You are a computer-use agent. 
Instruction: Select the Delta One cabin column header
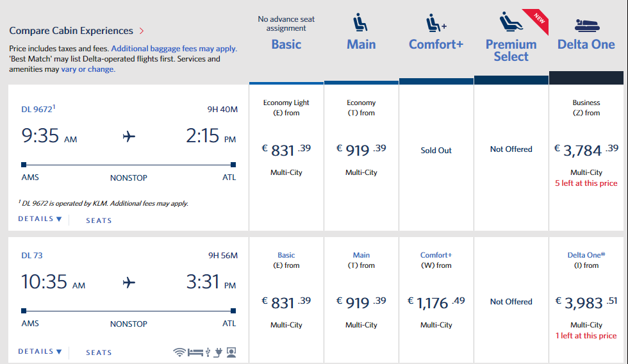pos(586,44)
